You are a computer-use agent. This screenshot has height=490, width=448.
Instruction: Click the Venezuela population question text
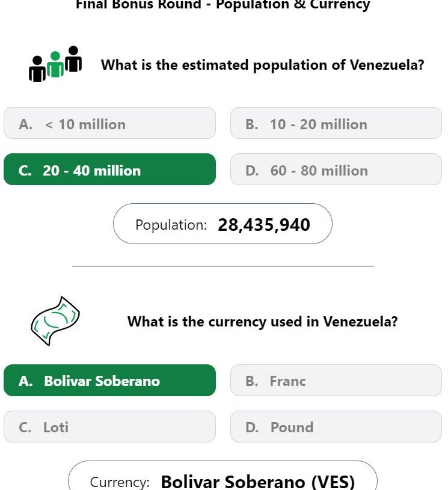point(263,65)
